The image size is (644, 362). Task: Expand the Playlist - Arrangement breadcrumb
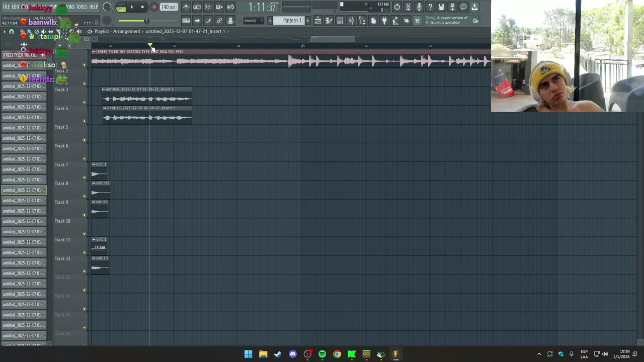117,31
